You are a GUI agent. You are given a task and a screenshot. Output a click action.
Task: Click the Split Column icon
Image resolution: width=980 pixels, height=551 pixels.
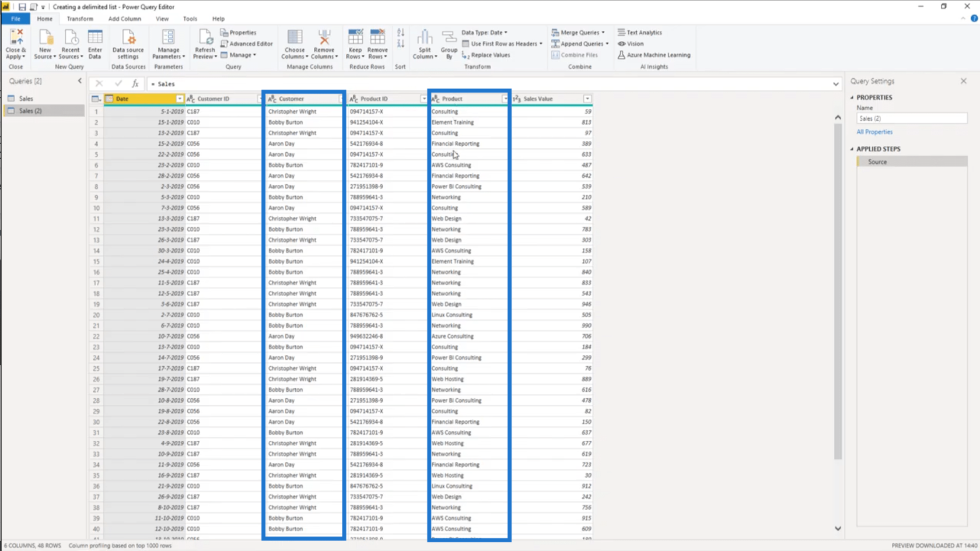(x=425, y=37)
